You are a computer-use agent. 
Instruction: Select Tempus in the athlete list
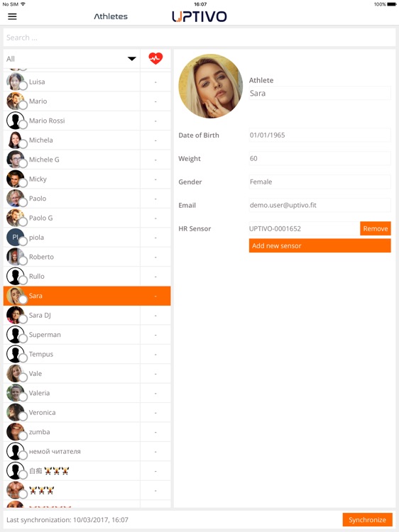click(87, 354)
